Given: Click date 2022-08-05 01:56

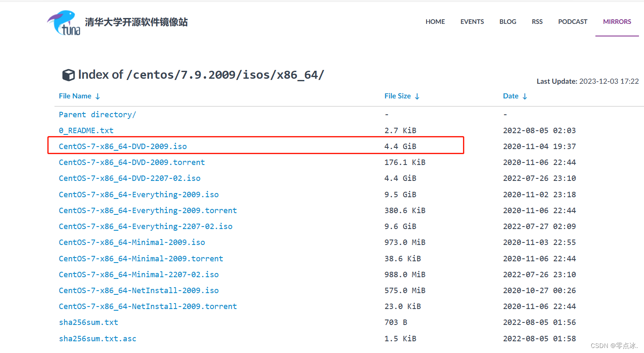Looking at the screenshot, I should [539, 322].
